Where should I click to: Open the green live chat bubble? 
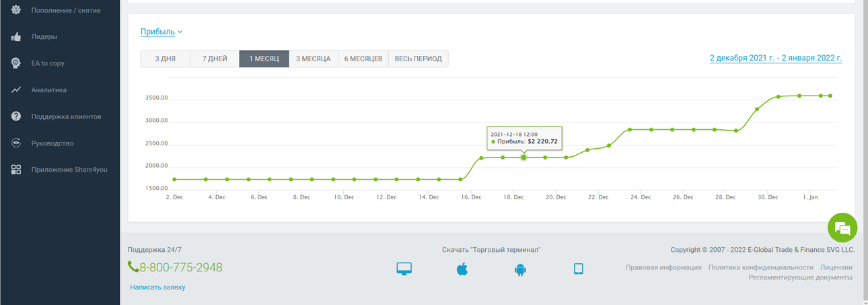(842, 228)
